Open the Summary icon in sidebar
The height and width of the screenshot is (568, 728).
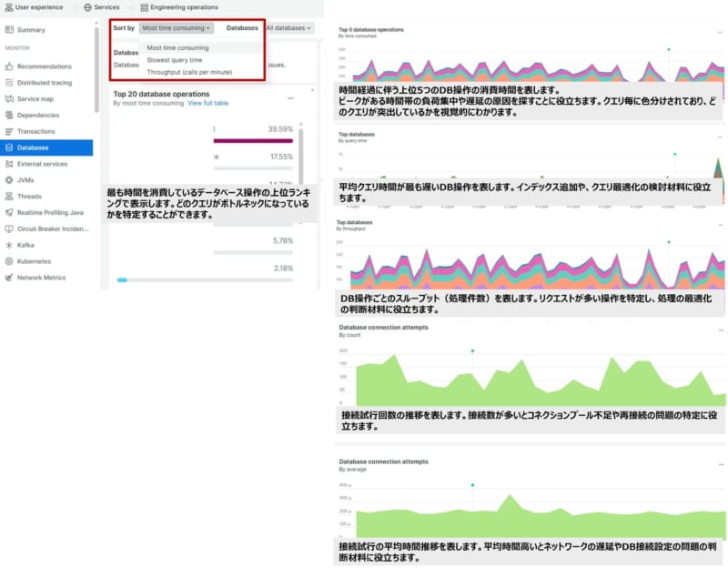pos(9,30)
